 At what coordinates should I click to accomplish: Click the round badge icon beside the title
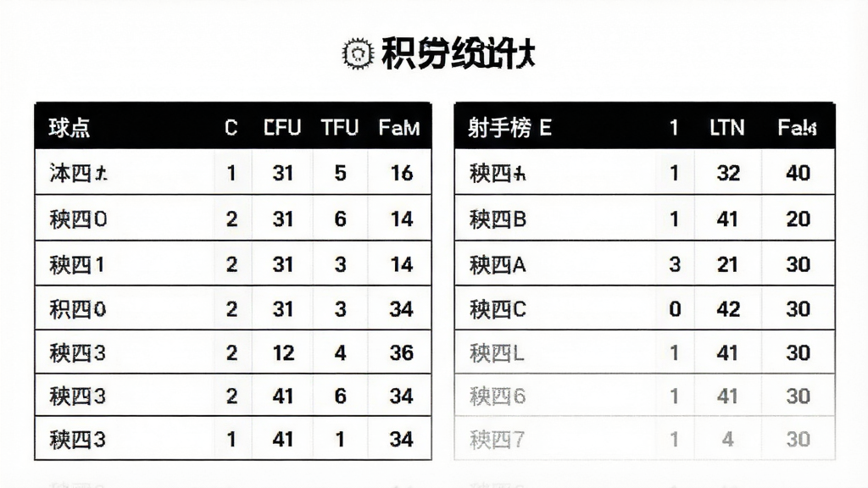click(x=358, y=53)
